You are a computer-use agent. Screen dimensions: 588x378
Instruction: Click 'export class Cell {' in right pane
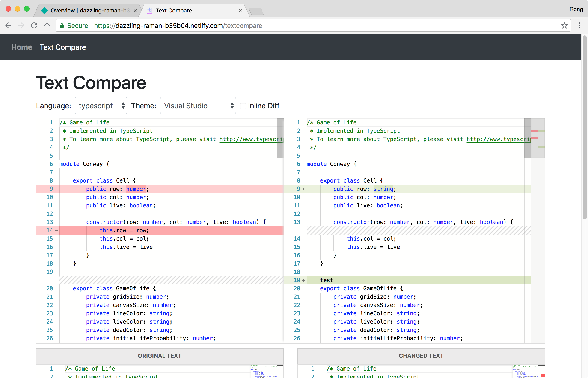[351, 181]
